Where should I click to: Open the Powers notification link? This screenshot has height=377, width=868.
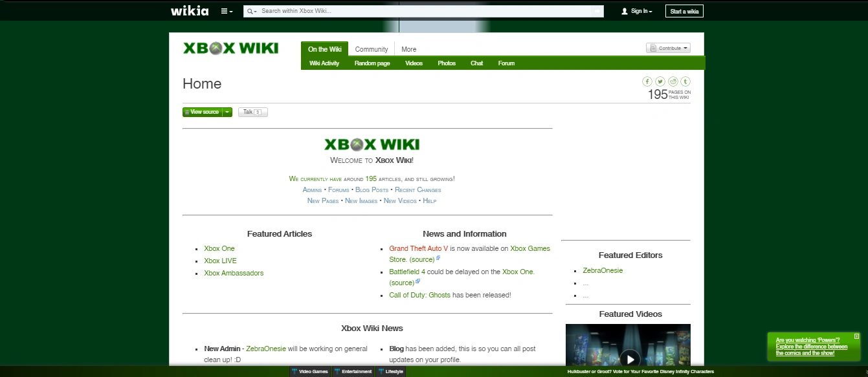[x=812, y=347]
